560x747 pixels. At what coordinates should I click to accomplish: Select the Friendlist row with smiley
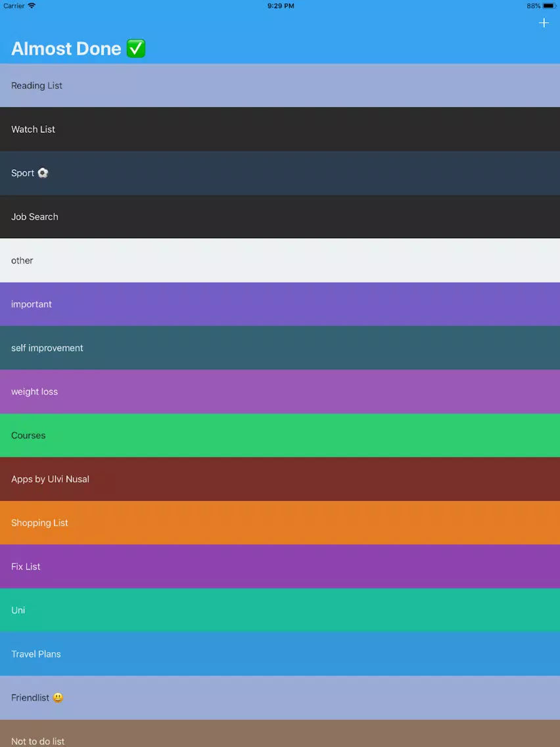tap(280, 698)
